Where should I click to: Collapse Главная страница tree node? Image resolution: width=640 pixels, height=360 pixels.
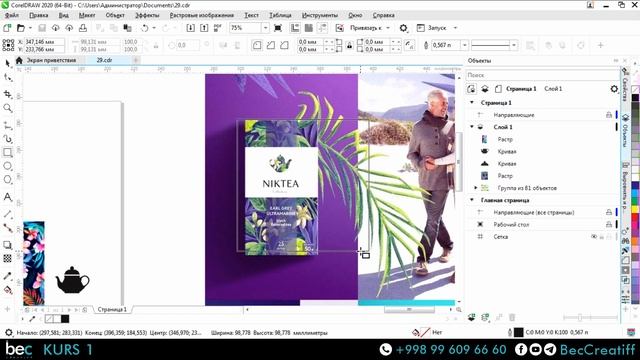pos(472,200)
